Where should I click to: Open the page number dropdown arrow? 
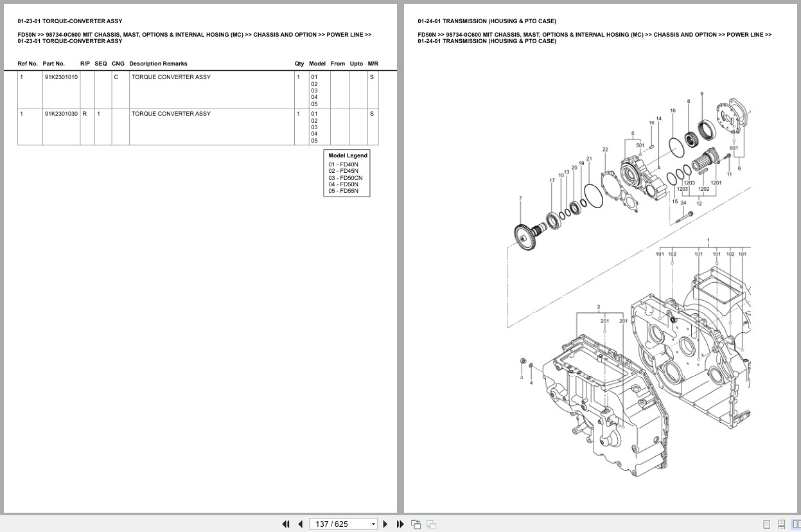click(373, 524)
